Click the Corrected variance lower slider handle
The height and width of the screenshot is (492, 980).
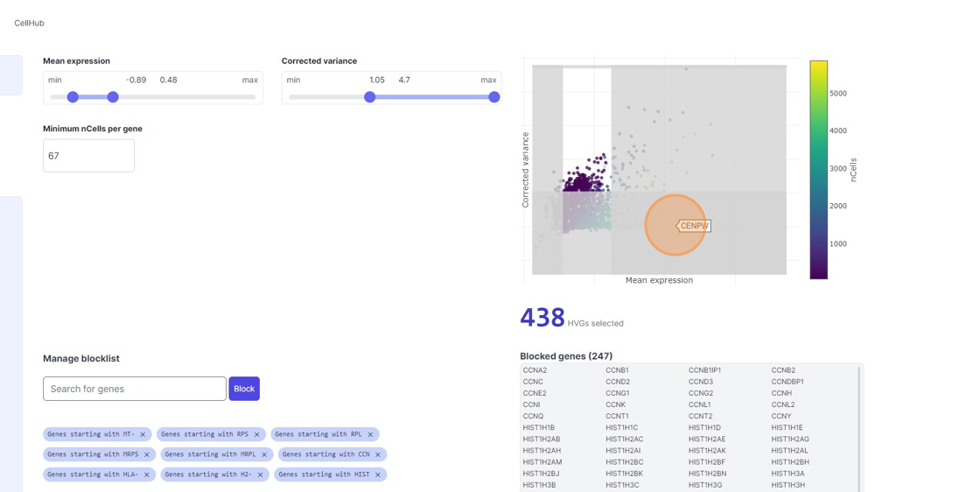click(x=370, y=97)
